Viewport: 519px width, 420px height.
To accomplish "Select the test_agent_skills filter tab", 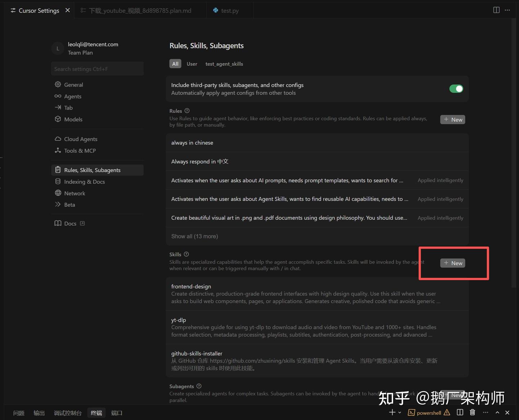I will click(x=224, y=64).
